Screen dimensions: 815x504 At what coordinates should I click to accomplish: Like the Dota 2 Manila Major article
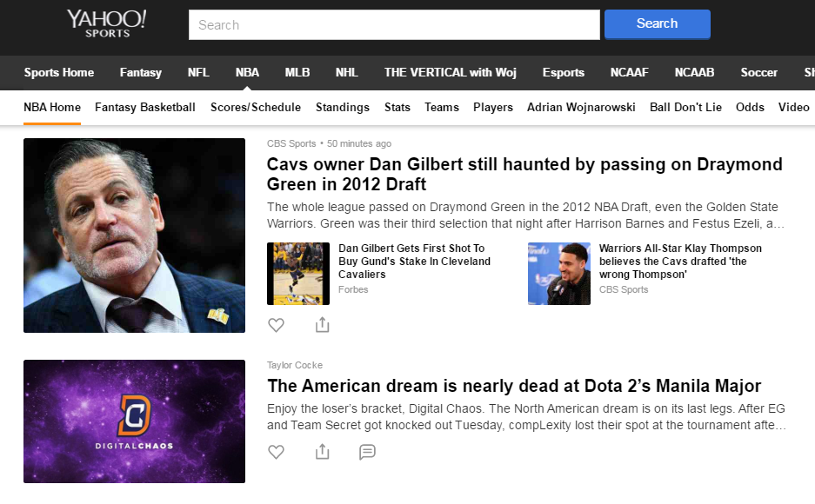pyautogui.click(x=276, y=452)
